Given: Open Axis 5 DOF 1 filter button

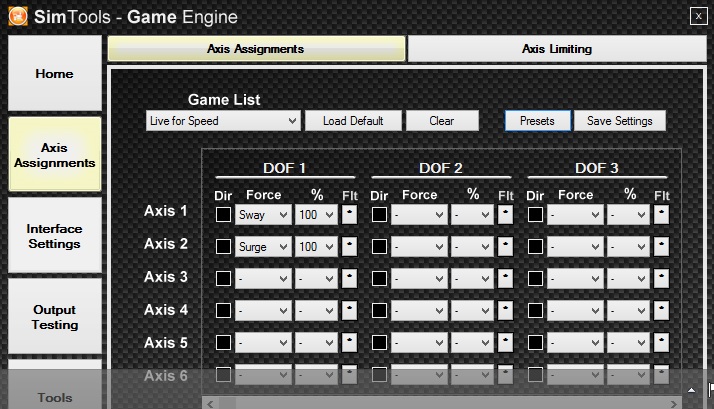Looking at the screenshot, I should pos(349,343).
